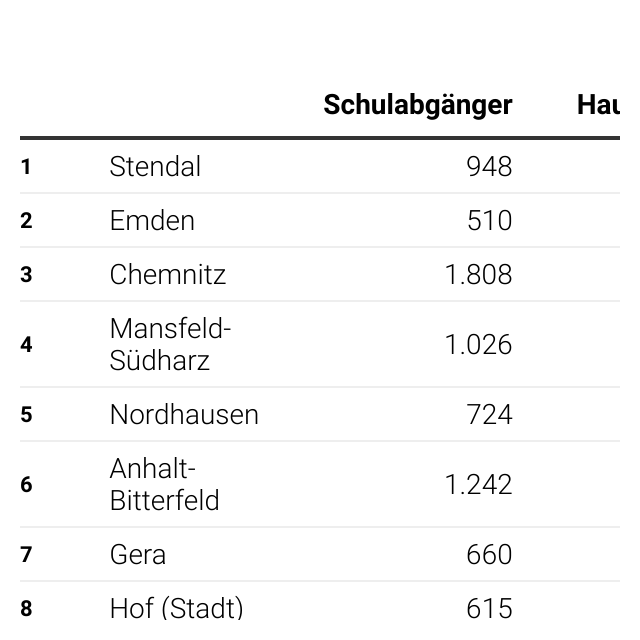This screenshot has height=640, width=640.
Task: Select the Nordhausen row name
Action: coord(184,415)
